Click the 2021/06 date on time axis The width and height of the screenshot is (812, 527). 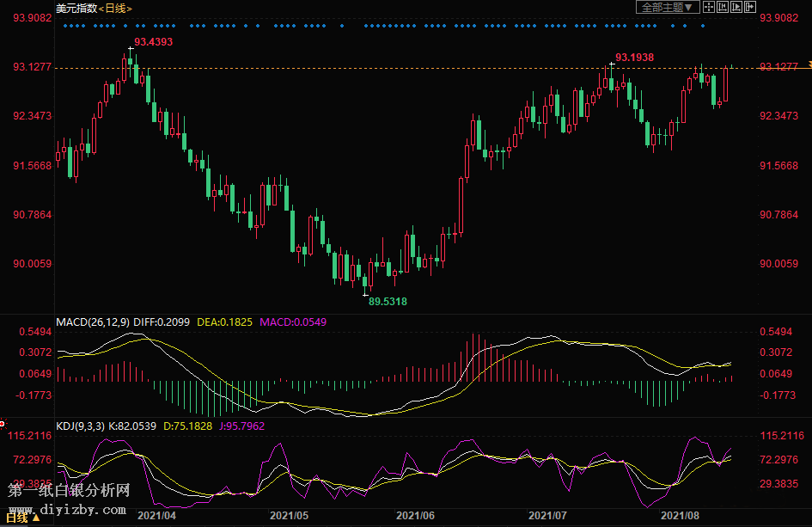coord(415,516)
